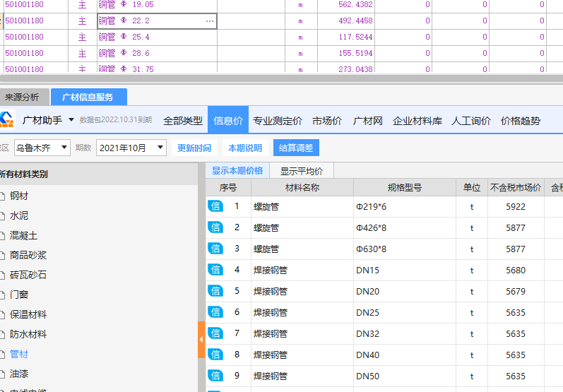Click spec cell Φ426*8
The width and height of the screenshot is (563, 392).
[x=405, y=228]
